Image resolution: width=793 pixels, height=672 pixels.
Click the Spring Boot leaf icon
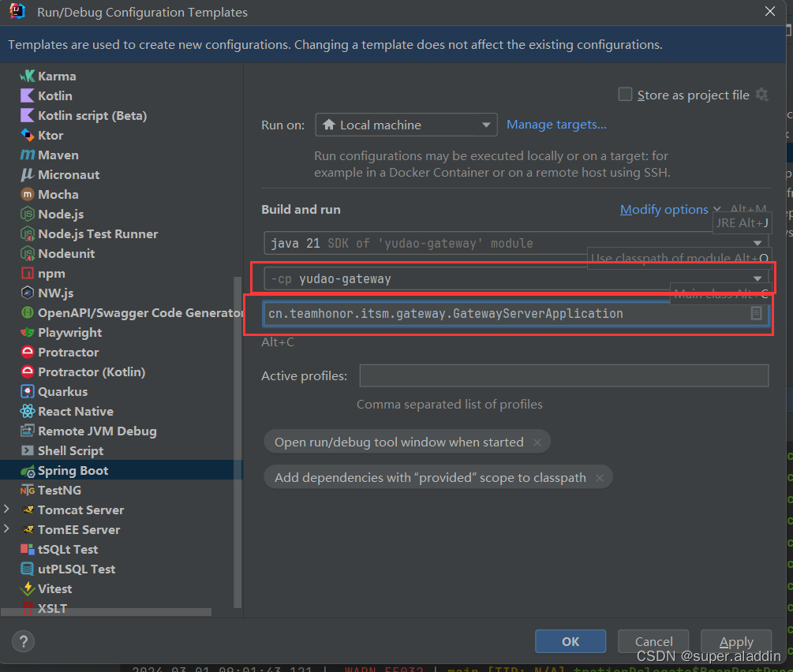pos(28,471)
